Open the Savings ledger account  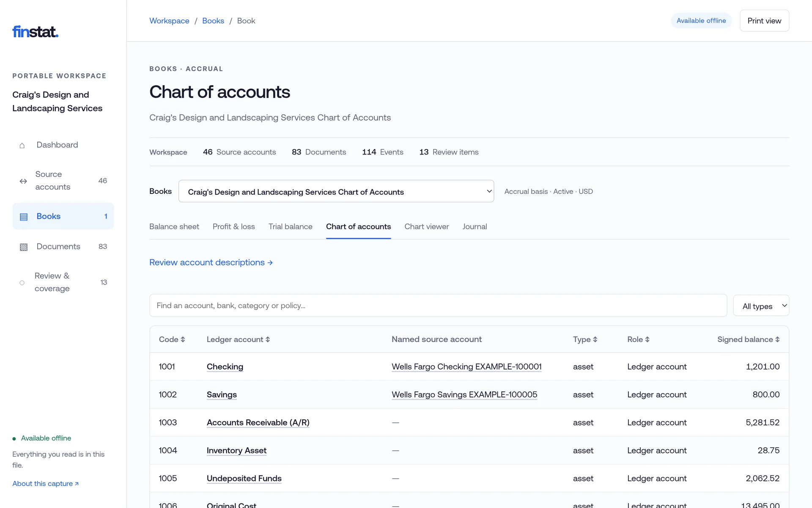[222, 395]
